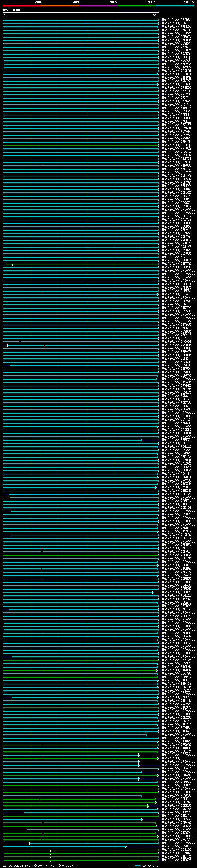
Task: Click the alignment arrowhead for UniRef100_B7FF74
Action: pos(141,440)
